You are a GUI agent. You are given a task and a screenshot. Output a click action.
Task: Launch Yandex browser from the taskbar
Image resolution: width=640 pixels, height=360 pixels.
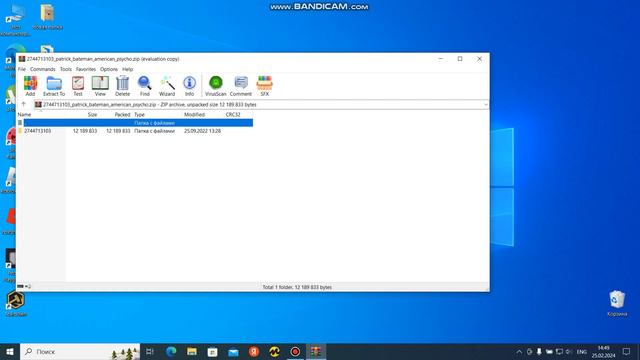254,351
